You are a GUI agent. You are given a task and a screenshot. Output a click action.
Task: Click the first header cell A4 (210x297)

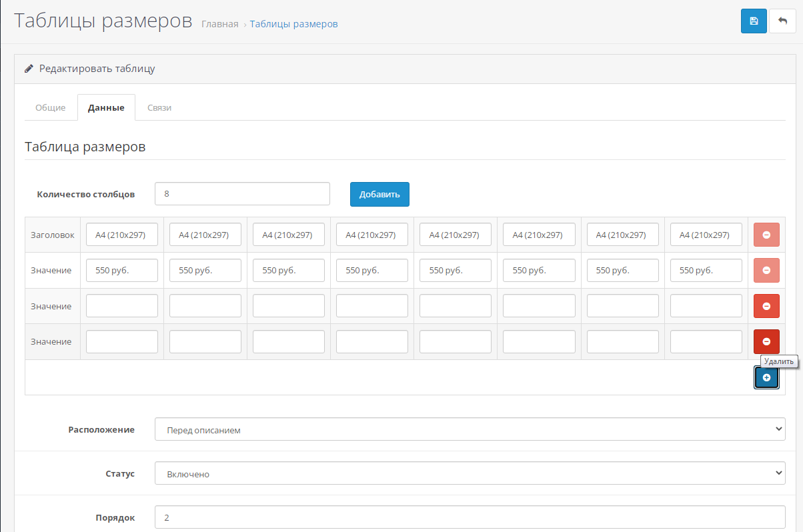tap(122, 235)
